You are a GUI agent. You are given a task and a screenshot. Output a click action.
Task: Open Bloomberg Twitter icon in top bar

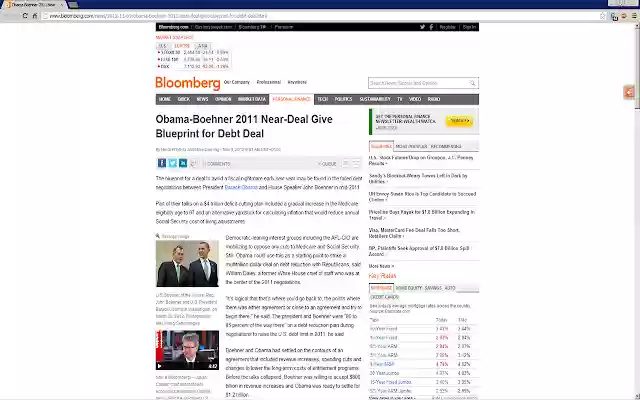[422, 27]
